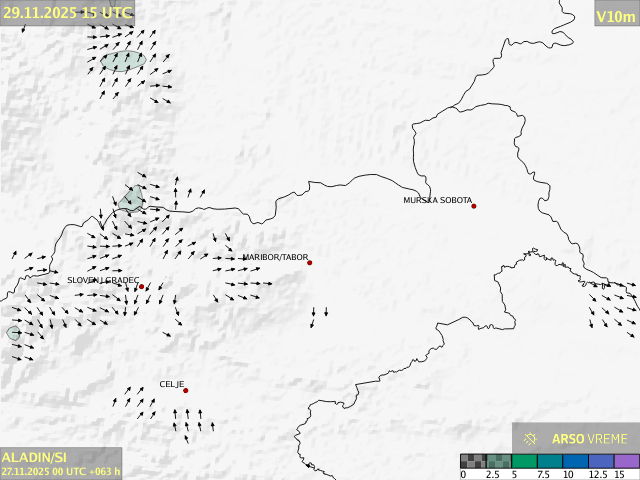Screen dimensions: 640x480
Task: Click the CELJE city label
Action: point(170,384)
